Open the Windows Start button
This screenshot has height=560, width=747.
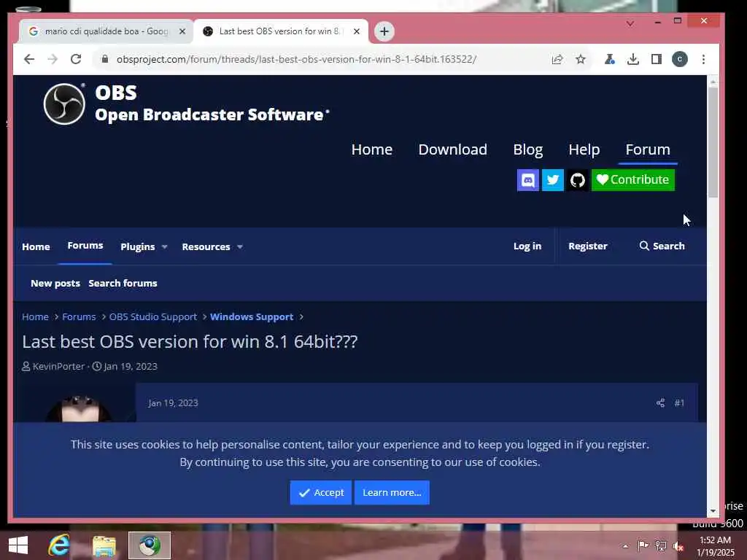click(18, 545)
